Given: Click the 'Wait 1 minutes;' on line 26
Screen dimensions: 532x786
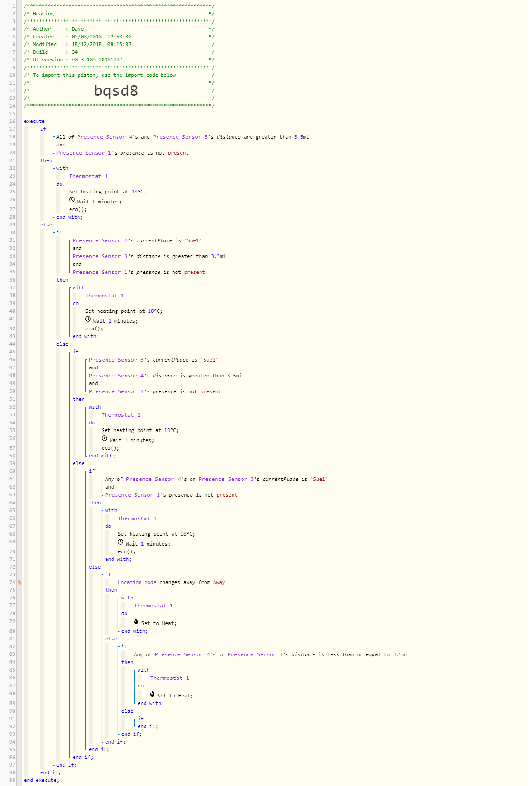Looking at the screenshot, I should click(x=99, y=202).
